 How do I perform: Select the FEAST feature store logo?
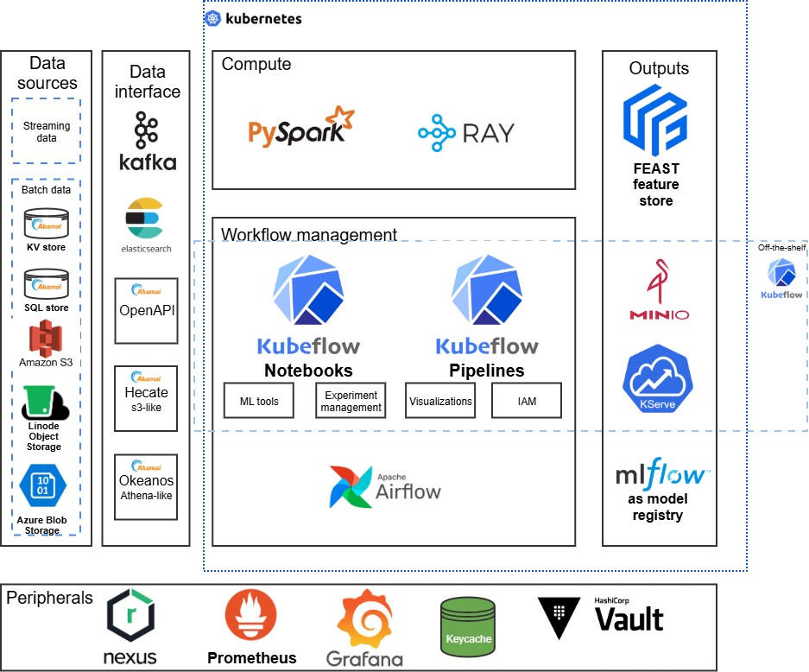pos(655,120)
